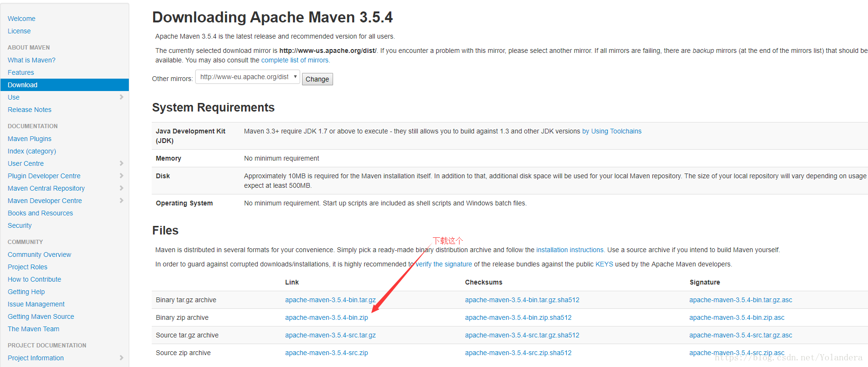Image resolution: width=868 pixels, height=367 pixels.
Task: Open Release Notes in sidebar
Action: 30,110
